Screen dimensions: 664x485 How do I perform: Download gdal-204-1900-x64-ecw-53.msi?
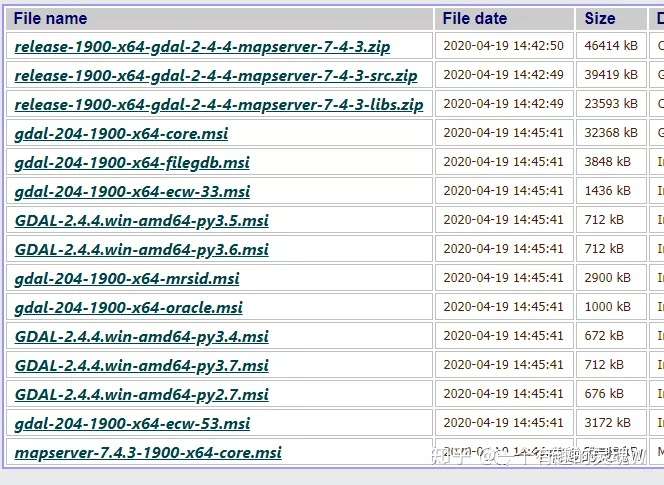tap(132, 424)
